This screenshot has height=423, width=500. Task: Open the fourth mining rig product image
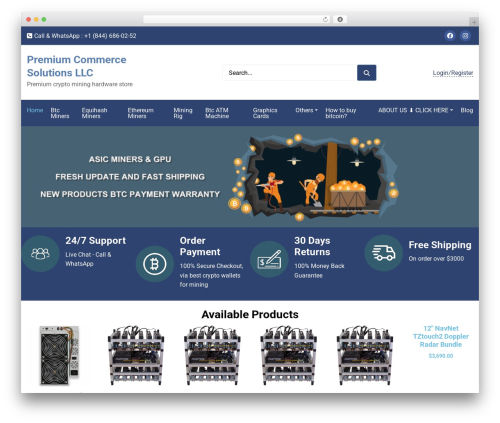(365, 355)
